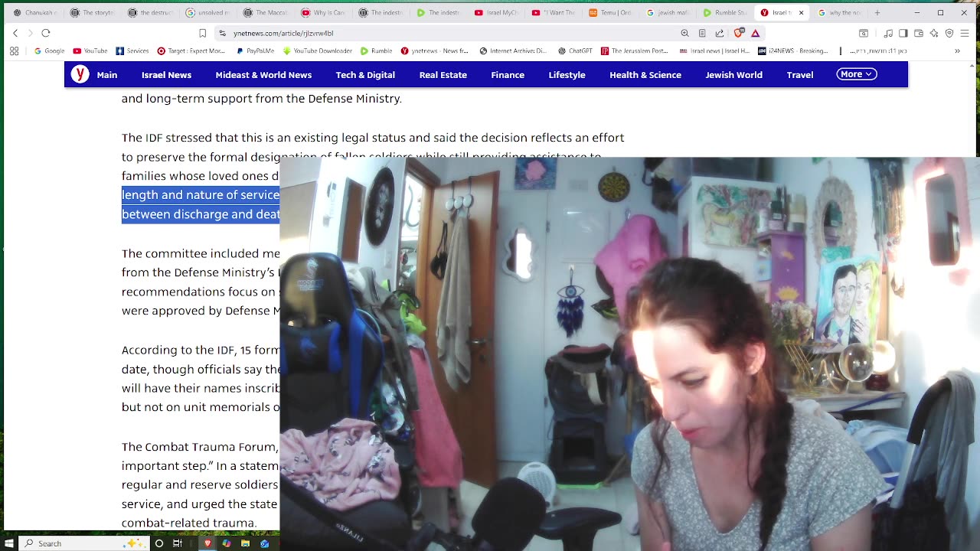
Task: Switch to the Chanukah browser tab
Action: (34, 12)
